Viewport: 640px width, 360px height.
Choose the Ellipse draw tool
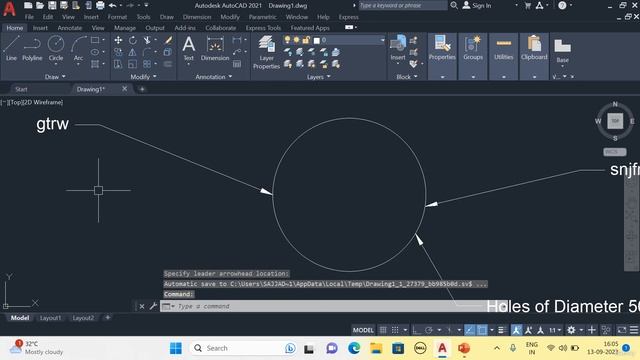(95, 52)
